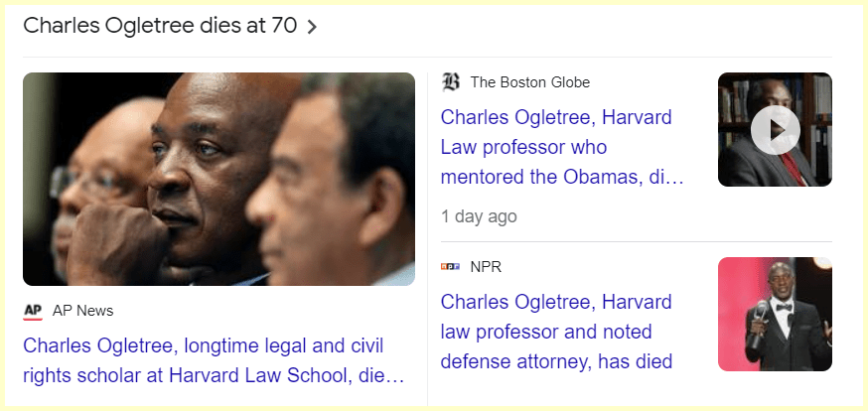Click the large AP News article photo
Viewport: 868px width, 411px height.
pos(218,179)
